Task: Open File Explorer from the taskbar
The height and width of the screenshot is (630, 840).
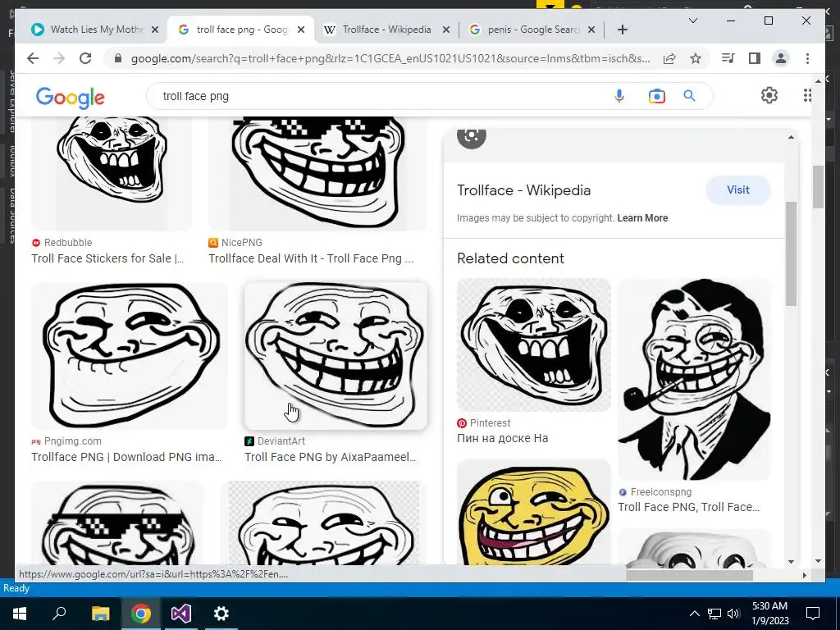Action: [x=100, y=614]
